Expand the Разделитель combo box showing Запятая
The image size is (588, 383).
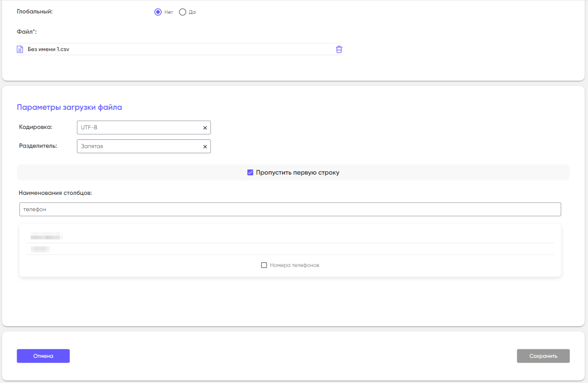(x=138, y=146)
